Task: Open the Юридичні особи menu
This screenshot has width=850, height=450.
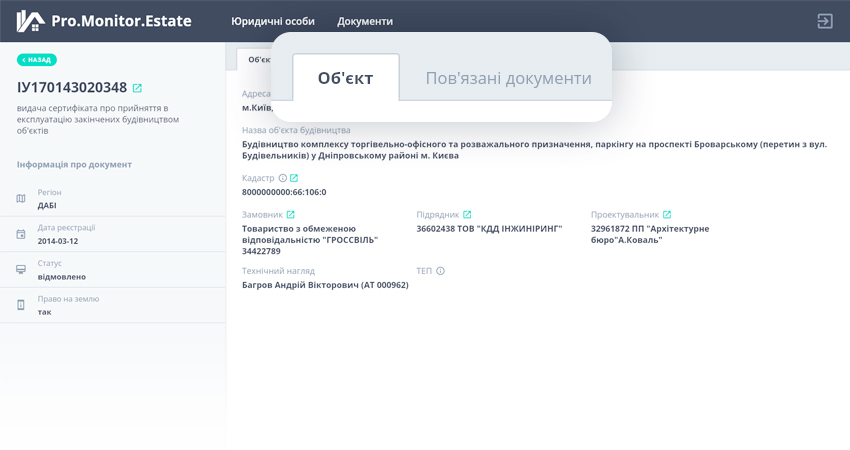Action: click(272, 21)
